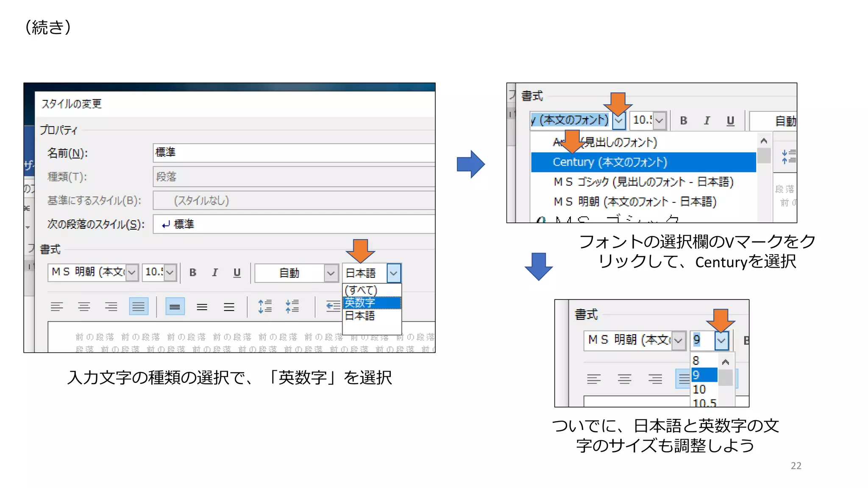This screenshot has height=488, width=868.
Task: Click the Bold button in left dialog
Action: click(193, 272)
